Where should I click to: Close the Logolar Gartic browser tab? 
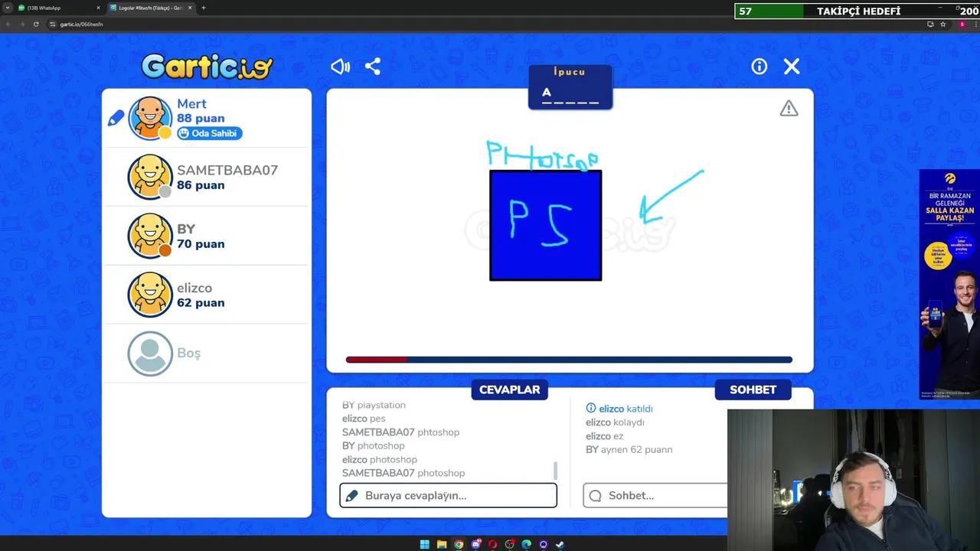click(191, 8)
